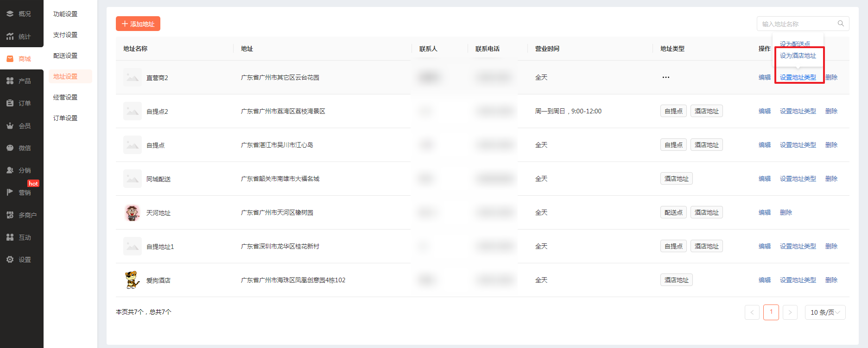Image resolution: width=868 pixels, height=348 pixels.
Task: Open the 设置 settings gear icon
Action: coord(10,260)
